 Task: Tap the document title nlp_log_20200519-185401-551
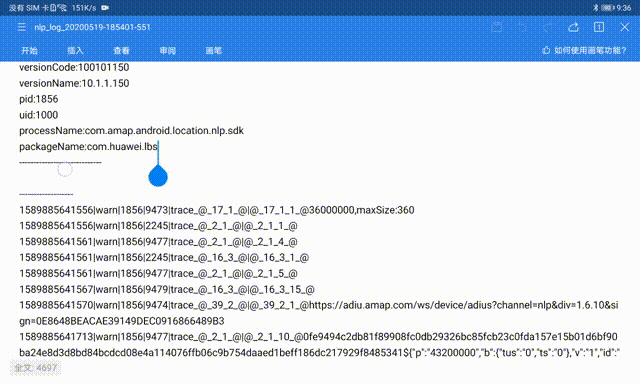point(92,27)
